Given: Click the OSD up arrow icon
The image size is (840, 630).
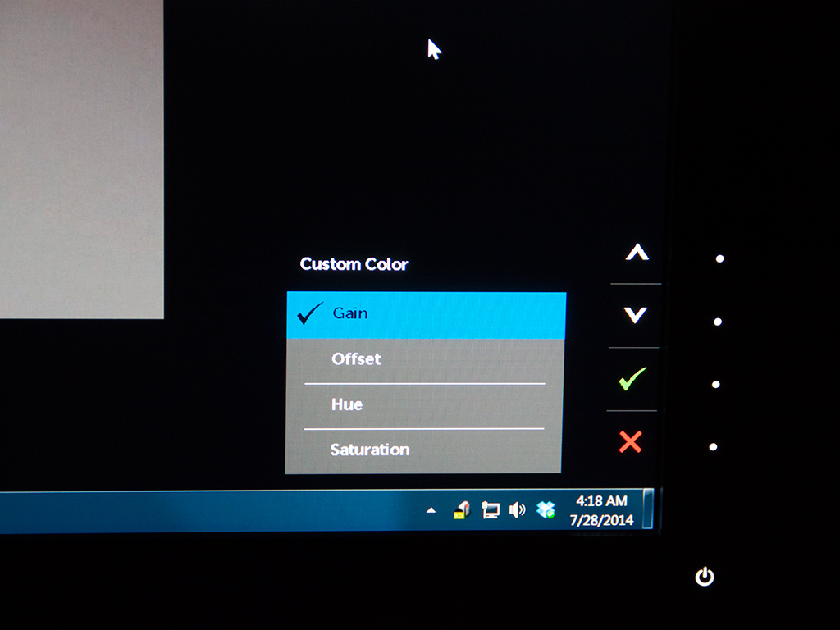Looking at the screenshot, I should click(637, 253).
